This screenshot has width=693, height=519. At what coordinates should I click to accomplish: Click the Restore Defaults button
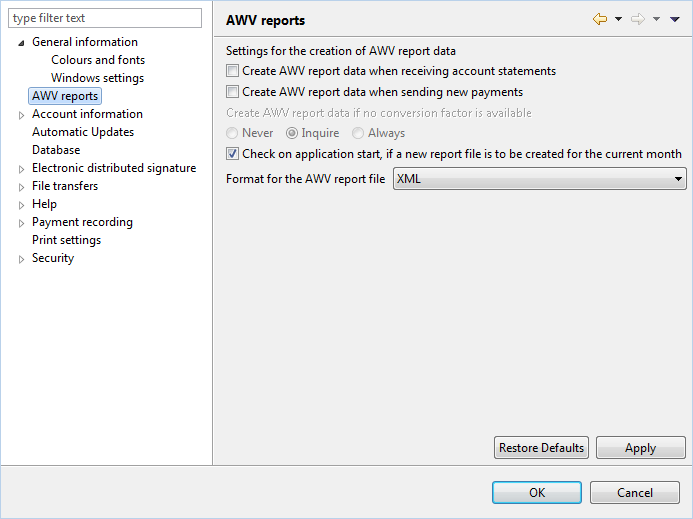[x=541, y=447]
